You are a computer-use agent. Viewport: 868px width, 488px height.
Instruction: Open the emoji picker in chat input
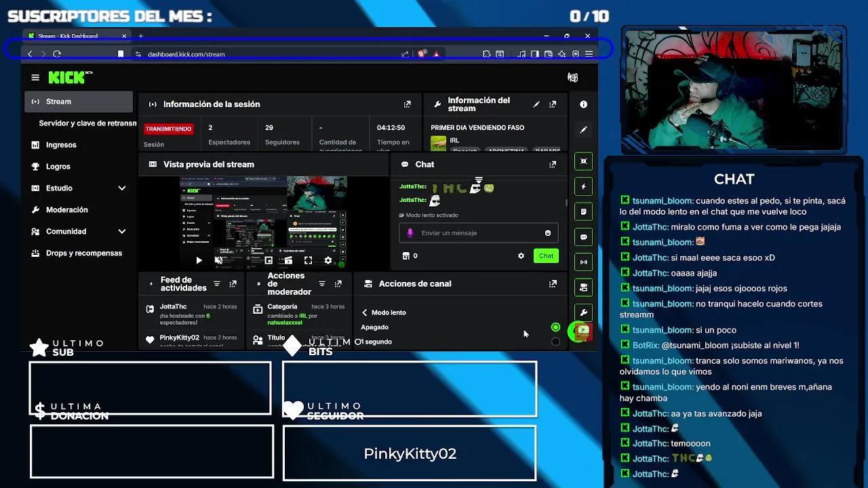pos(548,232)
